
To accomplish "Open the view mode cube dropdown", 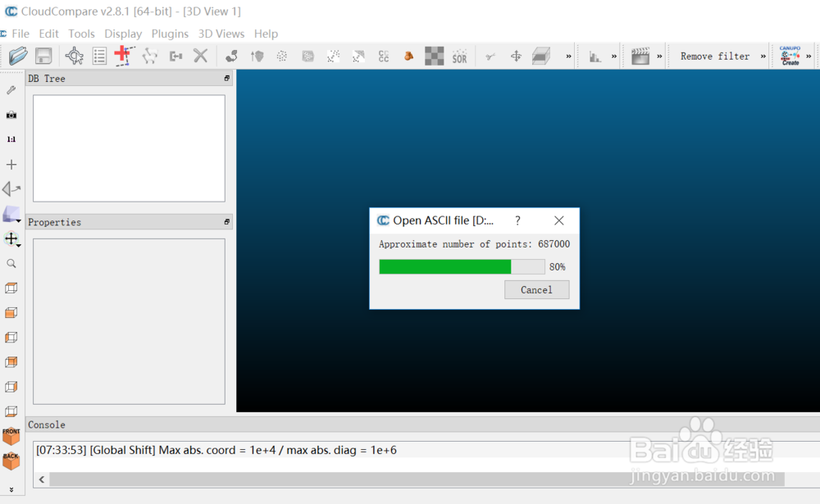I will tap(11, 214).
